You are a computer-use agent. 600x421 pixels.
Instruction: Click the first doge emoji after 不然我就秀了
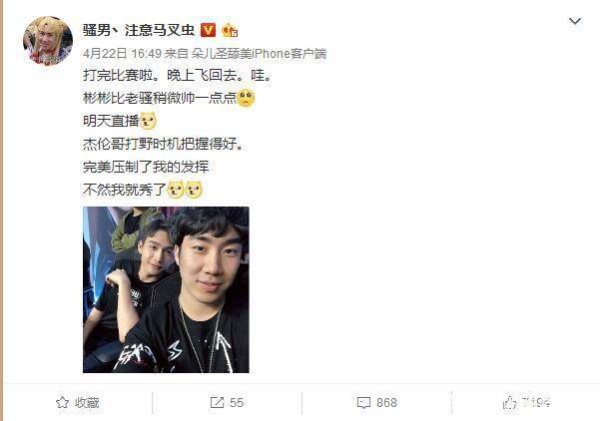(x=176, y=190)
